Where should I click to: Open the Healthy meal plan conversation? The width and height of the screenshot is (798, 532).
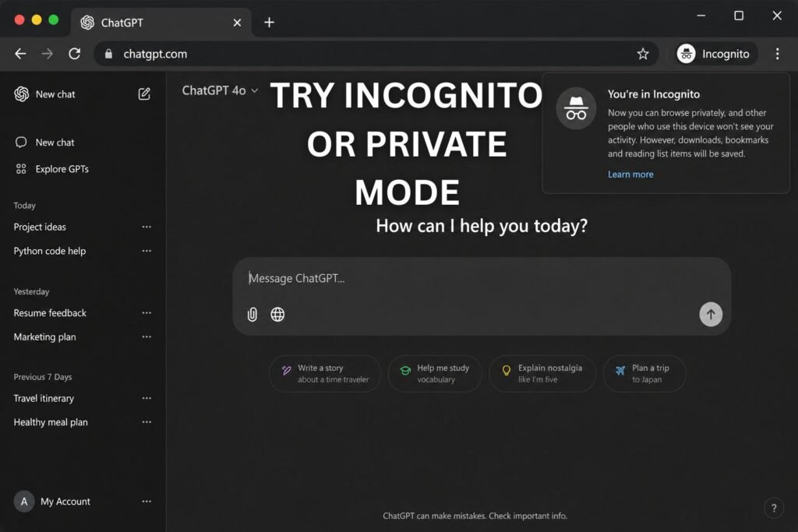coord(51,422)
